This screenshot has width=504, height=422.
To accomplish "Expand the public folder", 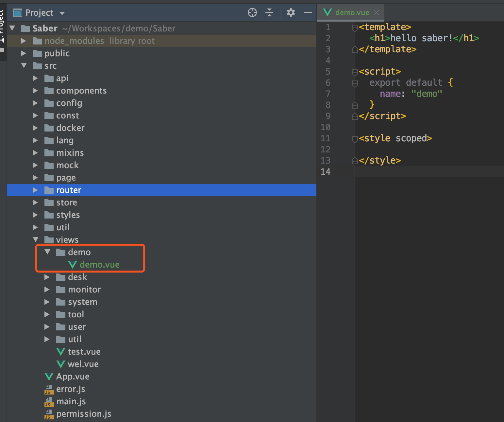I will [24, 53].
